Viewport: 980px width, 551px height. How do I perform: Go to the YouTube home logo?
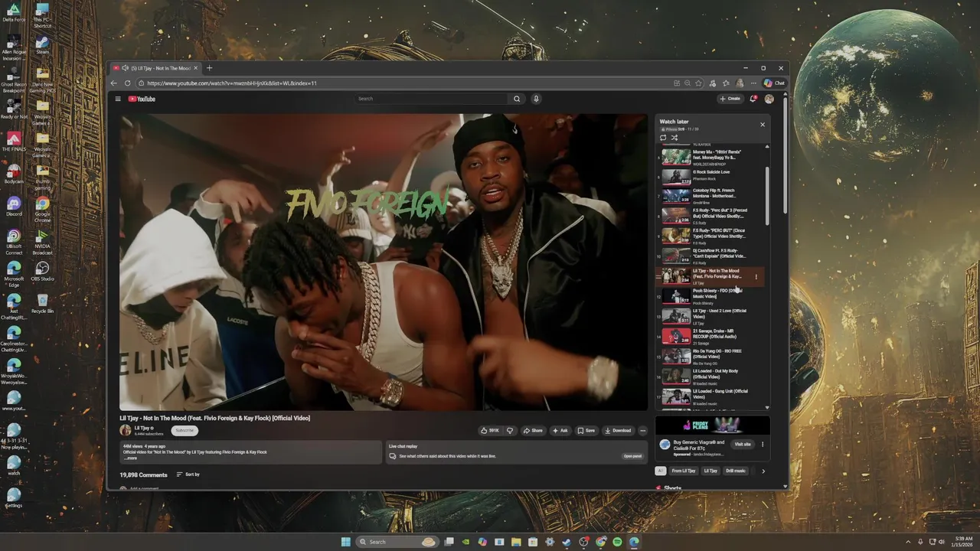pyautogui.click(x=142, y=99)
